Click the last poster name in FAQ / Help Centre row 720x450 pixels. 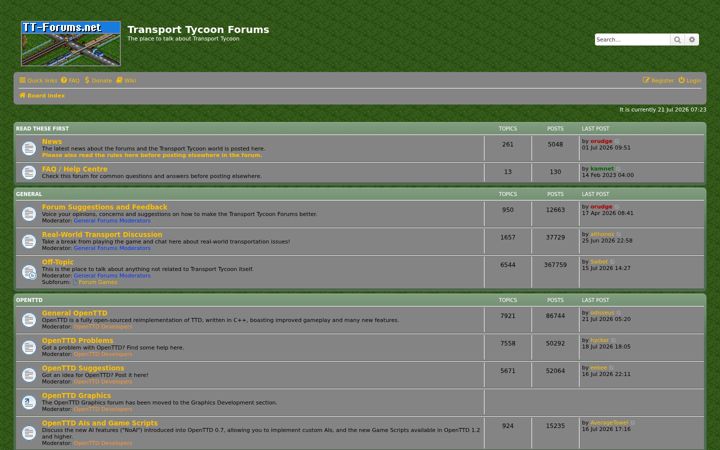tap(602, 169)
